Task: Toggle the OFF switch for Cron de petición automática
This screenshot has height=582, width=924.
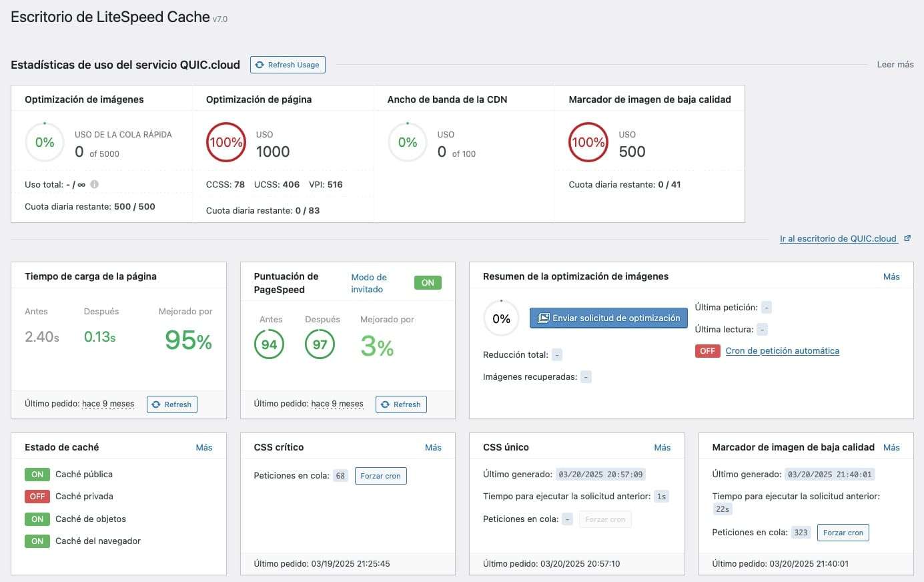Action: (707, 351)
